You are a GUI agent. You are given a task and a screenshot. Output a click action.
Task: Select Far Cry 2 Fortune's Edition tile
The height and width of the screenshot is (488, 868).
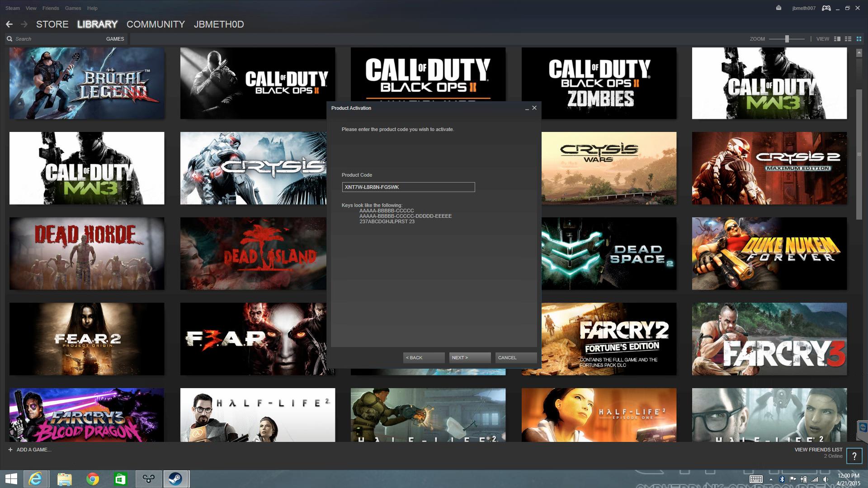[x=609, y=339]
